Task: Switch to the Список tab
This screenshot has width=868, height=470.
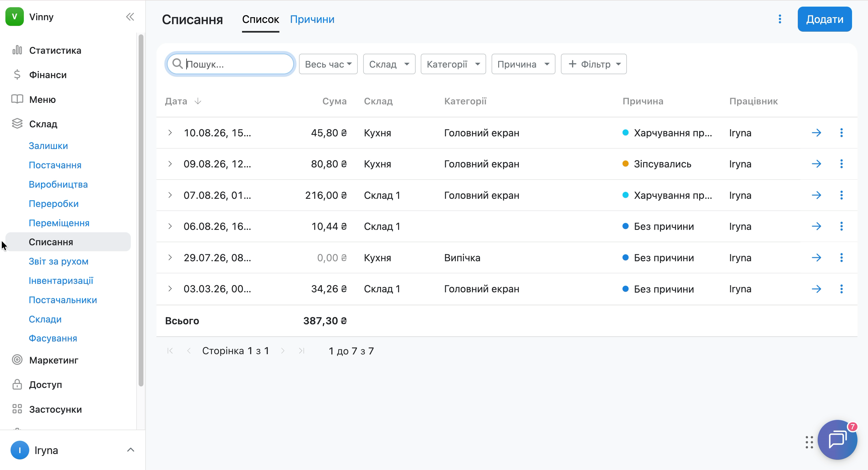Action: click(x=260, y=19)
